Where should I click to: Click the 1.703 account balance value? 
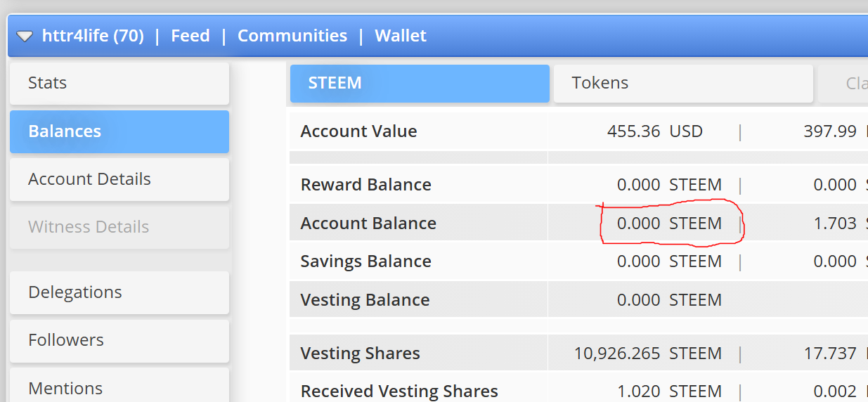click(x=835, y=223)
